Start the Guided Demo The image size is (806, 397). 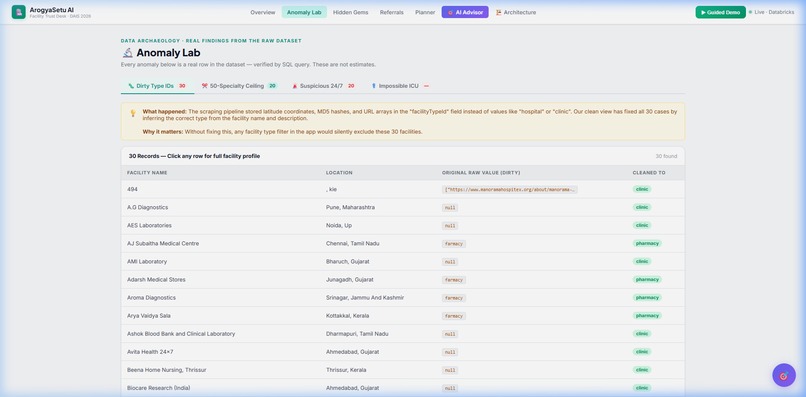click(720, 12)
